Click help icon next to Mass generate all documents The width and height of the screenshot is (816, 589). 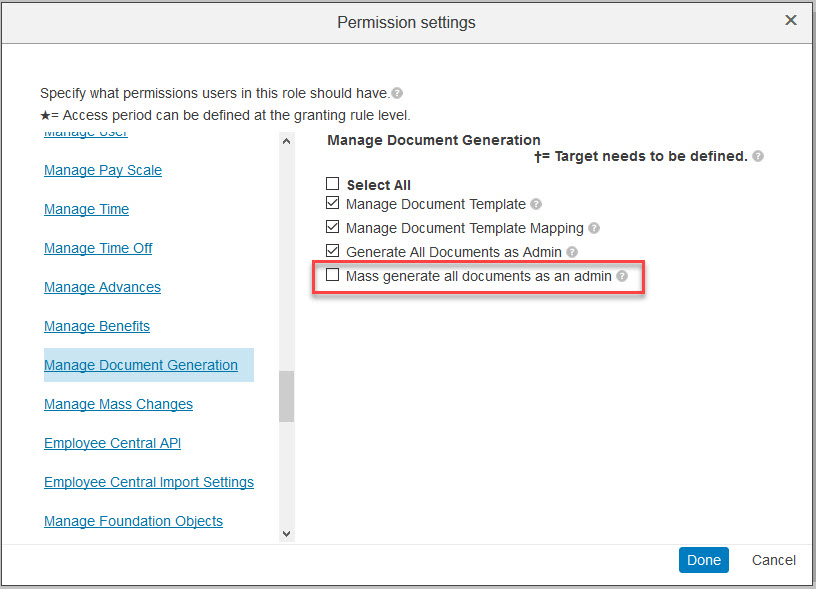622,276
